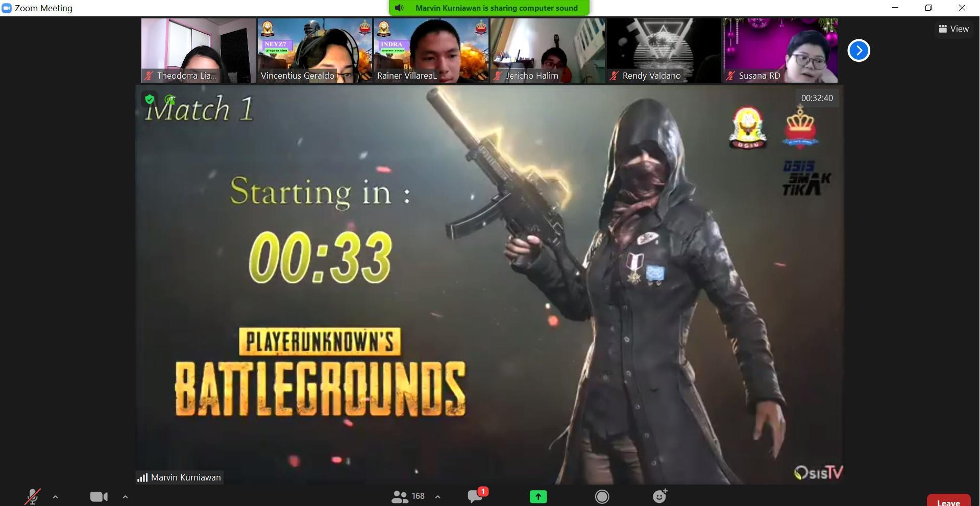This screenshot has height=506, width=980.
Task: Expand participants options caret
Action: [x=437, y=496]
